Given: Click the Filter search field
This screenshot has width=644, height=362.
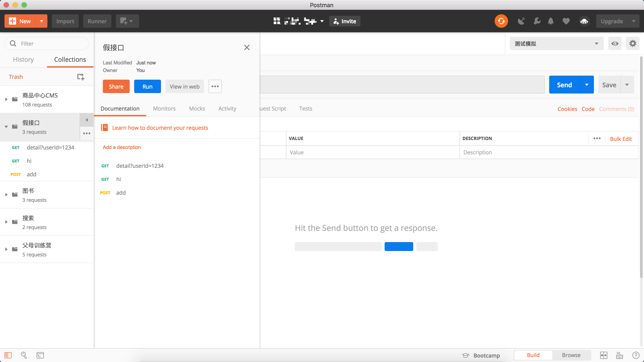Looking at the screenshot, I should 47,44.
